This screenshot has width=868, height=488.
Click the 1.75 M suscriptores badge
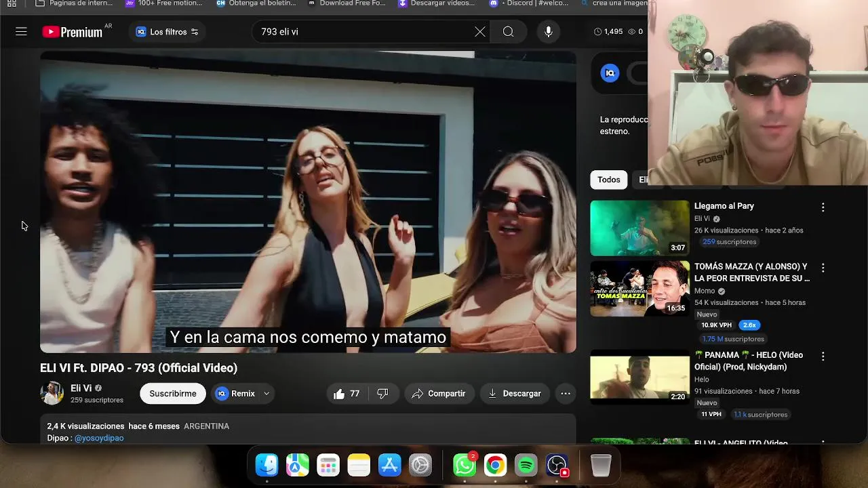coord(733,339)
